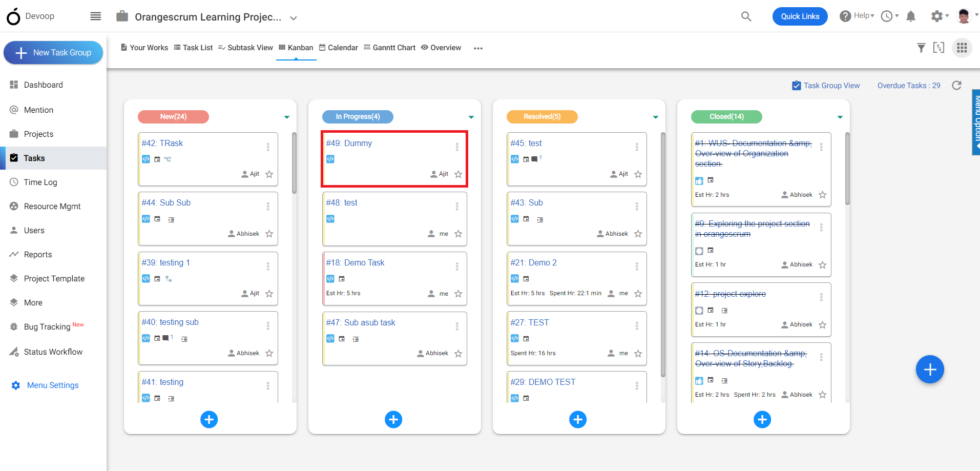Star task #48 test as favorite
Screen dimensions: 980x471
click(x=458, y=234)
